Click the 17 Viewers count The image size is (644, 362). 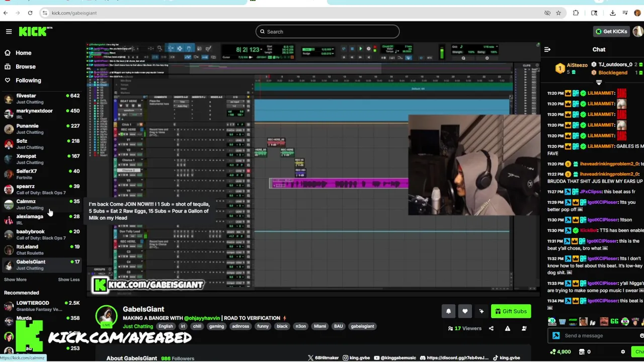464,328
